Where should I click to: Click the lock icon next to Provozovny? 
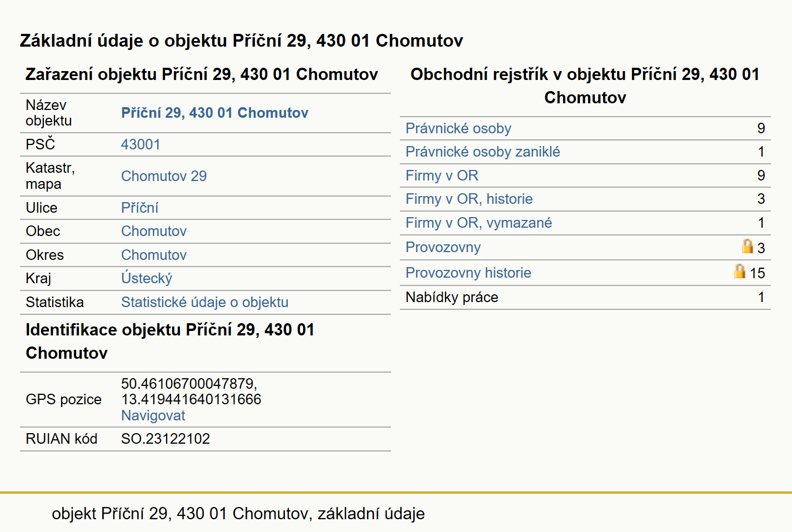tap(748, 246)
